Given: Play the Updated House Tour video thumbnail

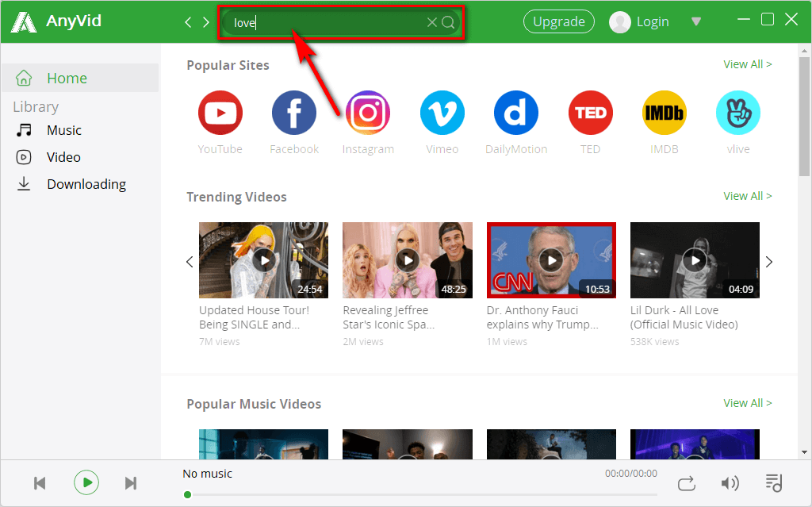Looking at the screenshot, I should [x=263, y=260].
